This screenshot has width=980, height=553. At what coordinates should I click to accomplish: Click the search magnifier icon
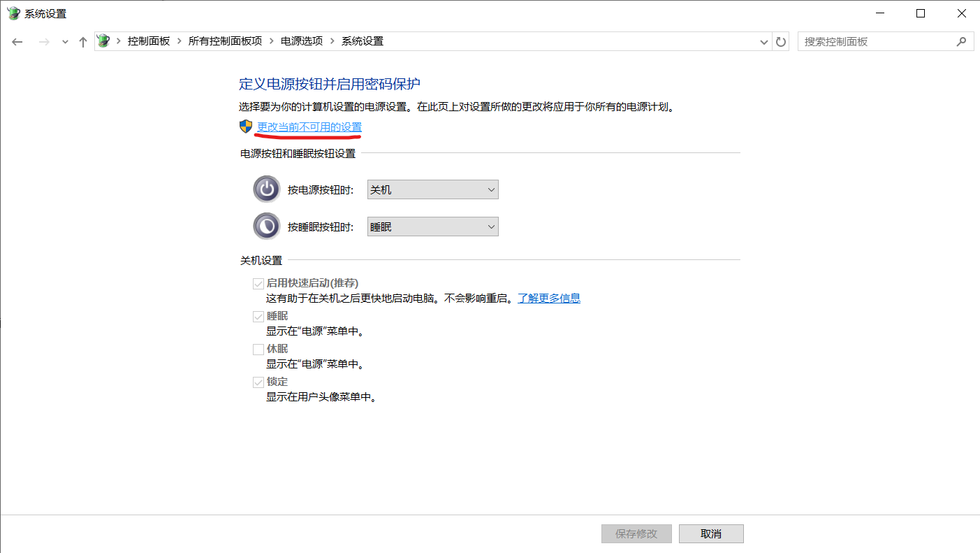pyautogui.click(x=961, y=41)
